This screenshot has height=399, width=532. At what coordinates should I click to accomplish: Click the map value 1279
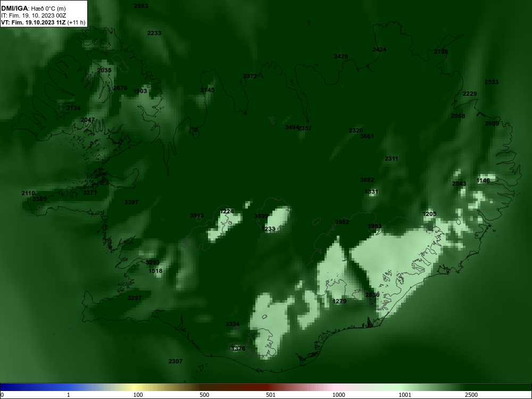tap(339, 301)
